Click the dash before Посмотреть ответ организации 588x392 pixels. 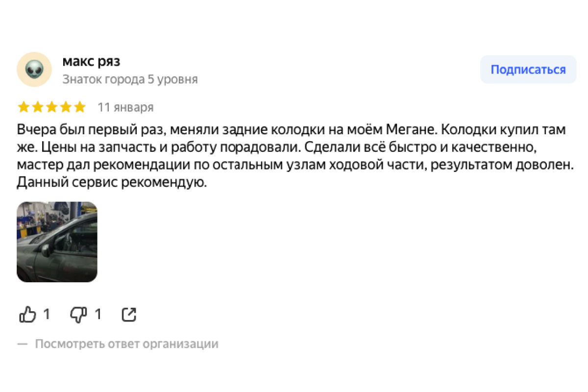coord(23,344)
